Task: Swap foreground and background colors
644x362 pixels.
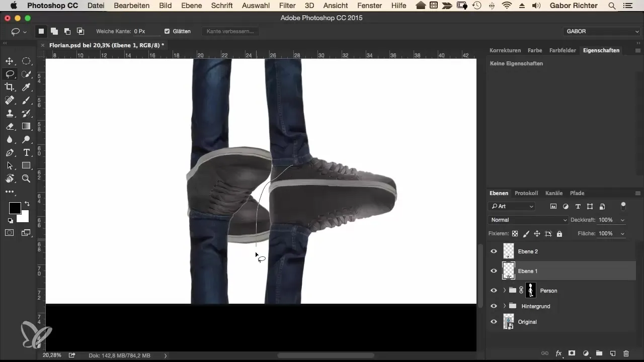Action: click(27, 204)
